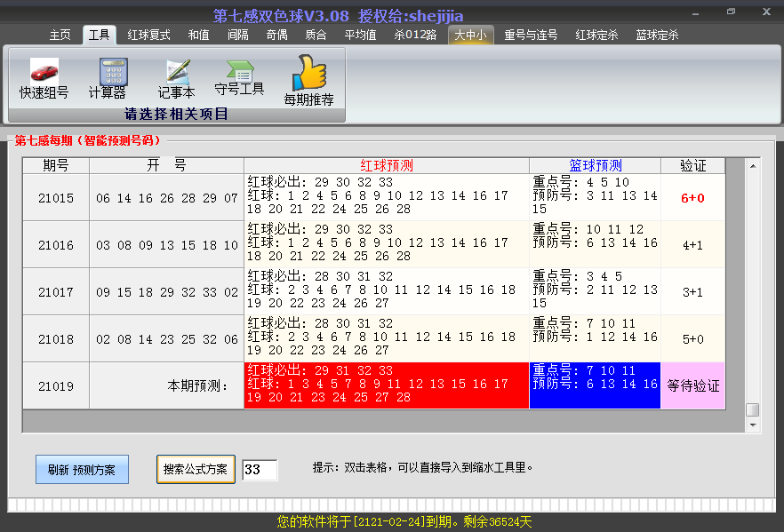This screenshot has width=784, height=532.
Task: Click the 刷新 预测方案 button
Action: (x=82, y=470)
